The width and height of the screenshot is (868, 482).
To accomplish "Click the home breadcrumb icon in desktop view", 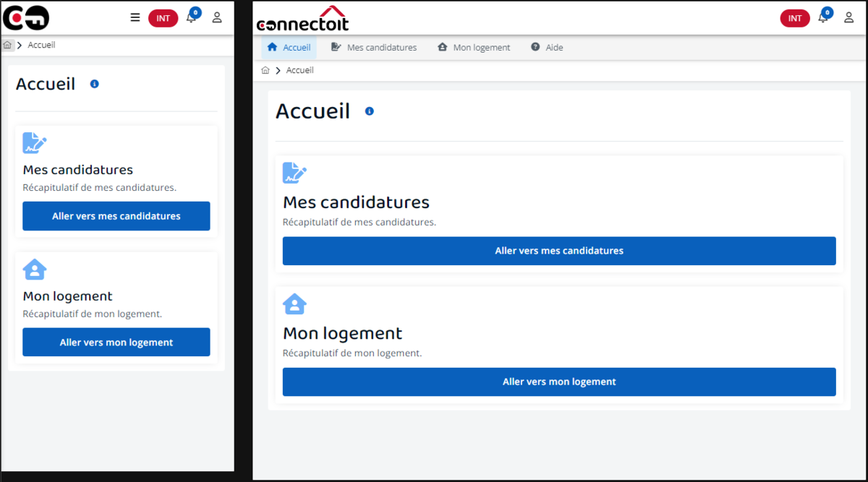I will pyautogui.click(x=265, y=70).
